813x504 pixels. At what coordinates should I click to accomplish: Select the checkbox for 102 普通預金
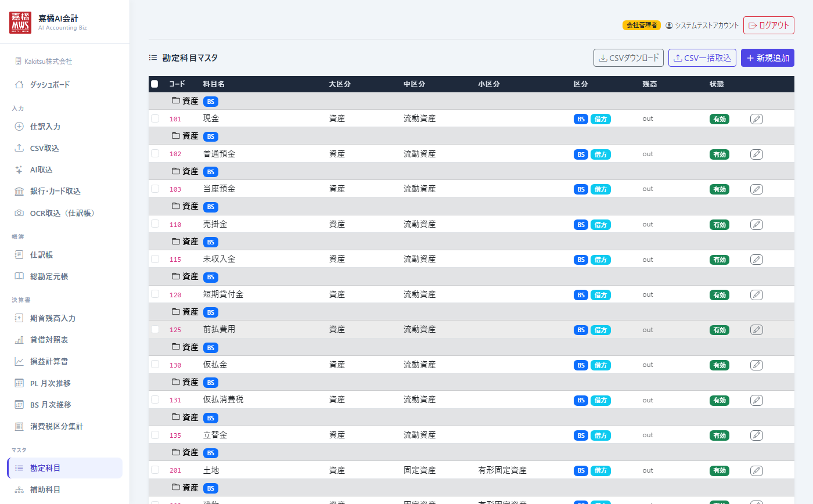tap(155, 153)
